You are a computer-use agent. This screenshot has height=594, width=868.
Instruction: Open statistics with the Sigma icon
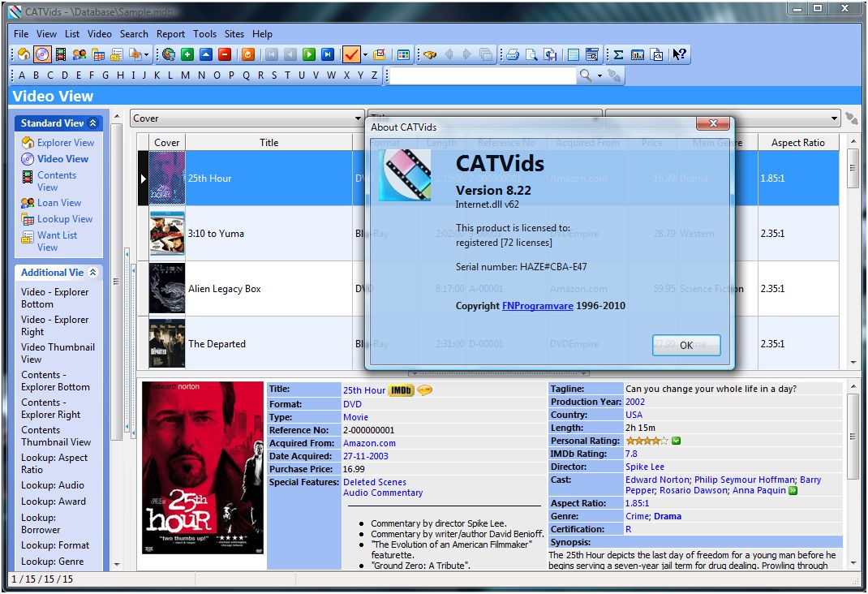pyautogui.click(x=618, y=54)
